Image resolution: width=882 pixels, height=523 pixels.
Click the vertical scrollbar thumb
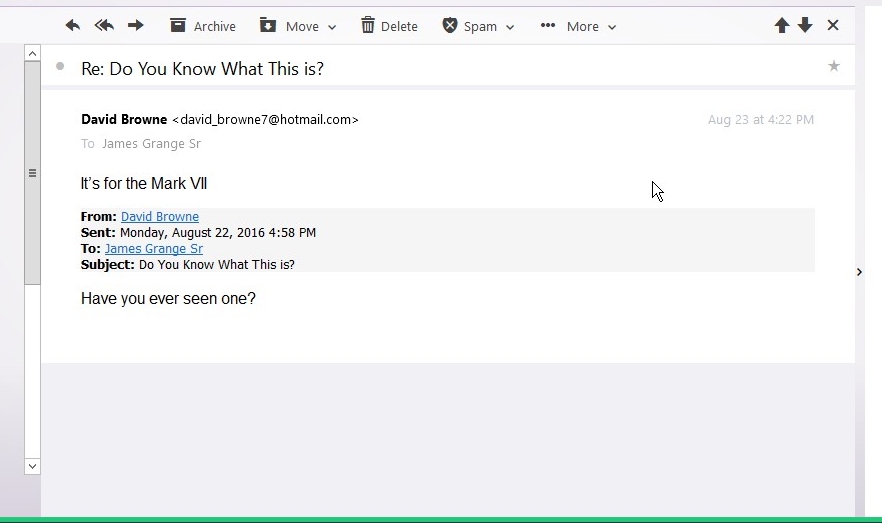[x=33, y=173]
